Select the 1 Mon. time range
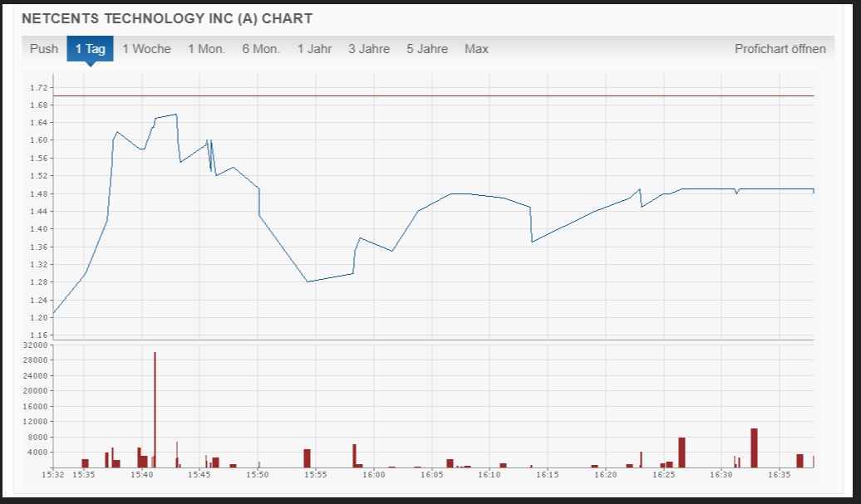This screenshot has height=504, width=861. coord(206,49)
